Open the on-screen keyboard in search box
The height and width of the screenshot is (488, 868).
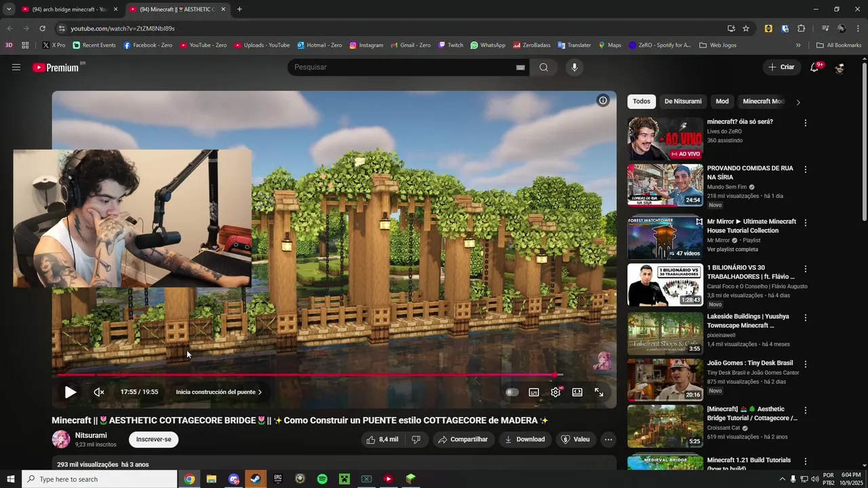[x=520, y=67]
